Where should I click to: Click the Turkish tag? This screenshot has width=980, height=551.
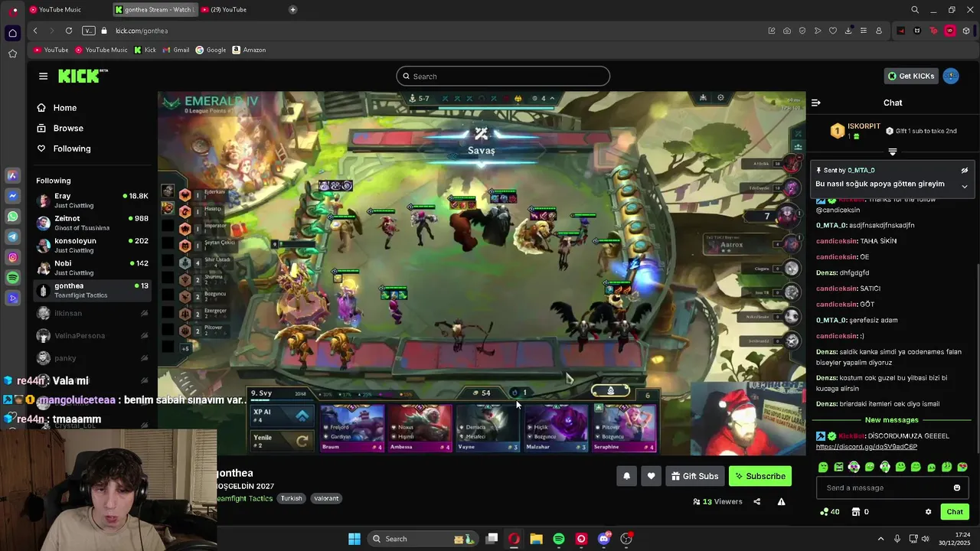[291, 498]
